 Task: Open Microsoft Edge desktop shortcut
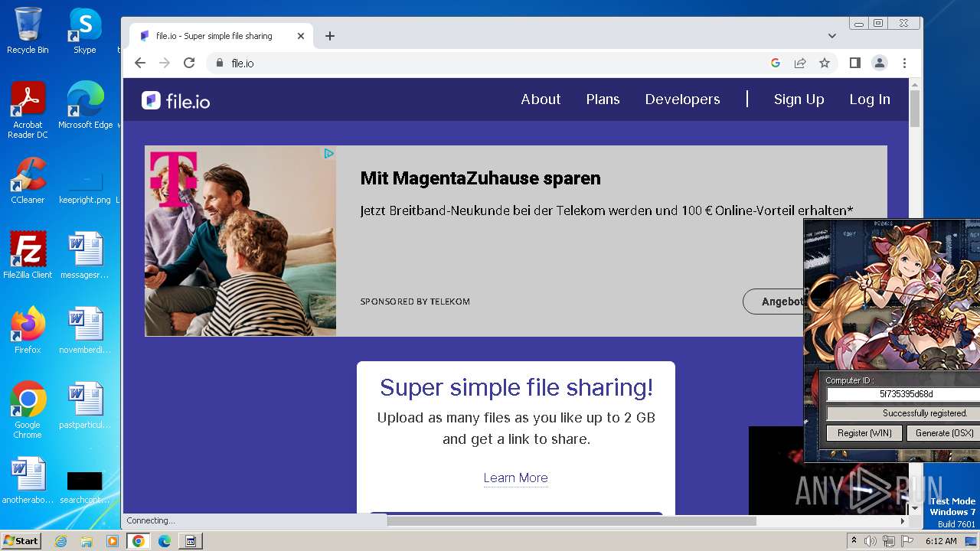tap(85, 106)
